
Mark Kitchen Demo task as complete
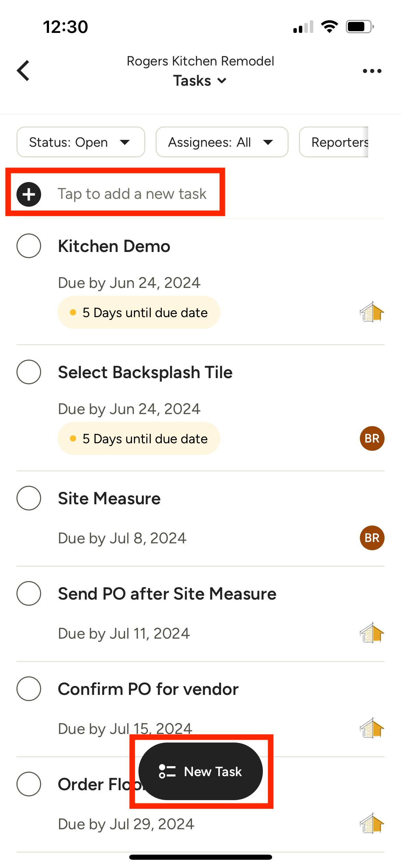29,246
